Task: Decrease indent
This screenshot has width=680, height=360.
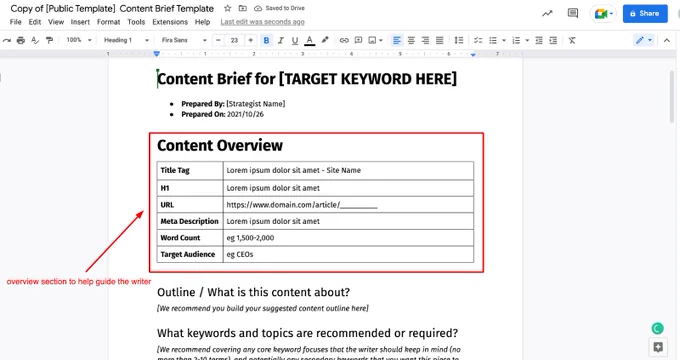Action: click(539, 40)
